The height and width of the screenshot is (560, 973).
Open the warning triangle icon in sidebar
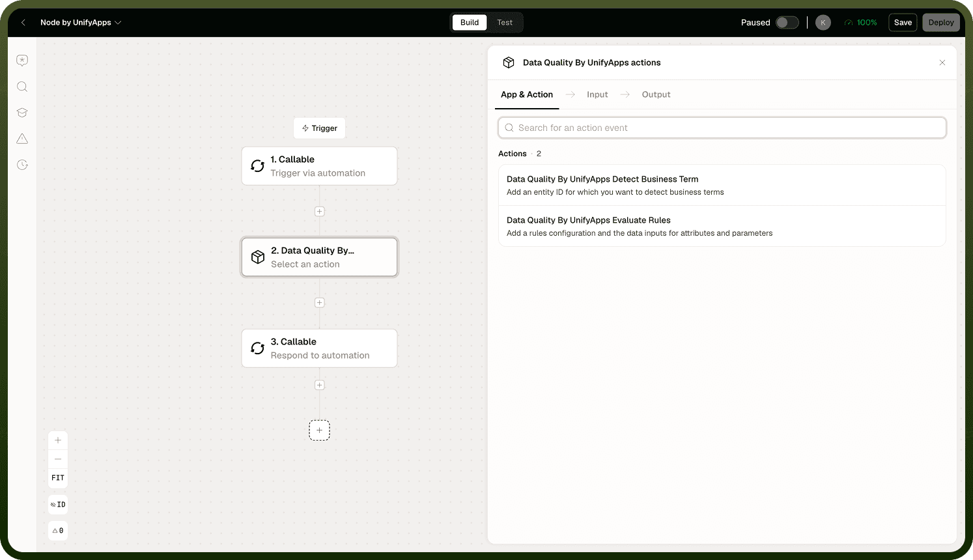22,139
